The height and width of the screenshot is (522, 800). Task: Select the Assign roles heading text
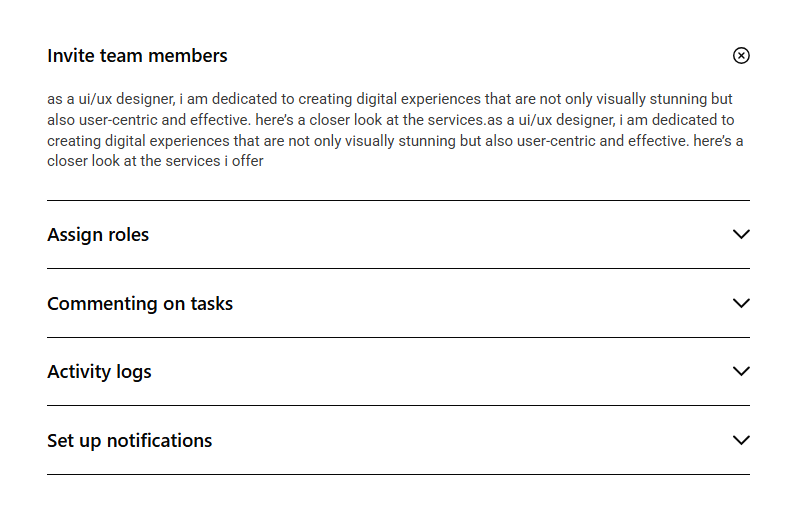(x=98, y=235)
